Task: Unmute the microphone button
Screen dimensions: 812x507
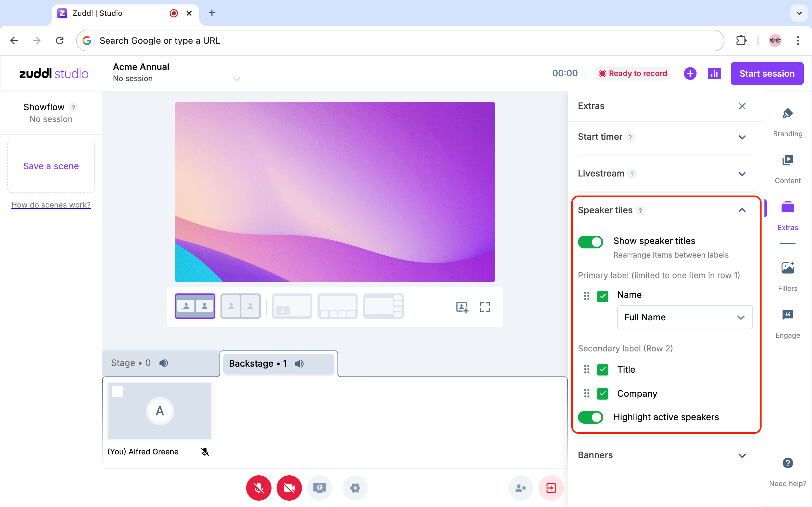Action: (x=259, y=488)
